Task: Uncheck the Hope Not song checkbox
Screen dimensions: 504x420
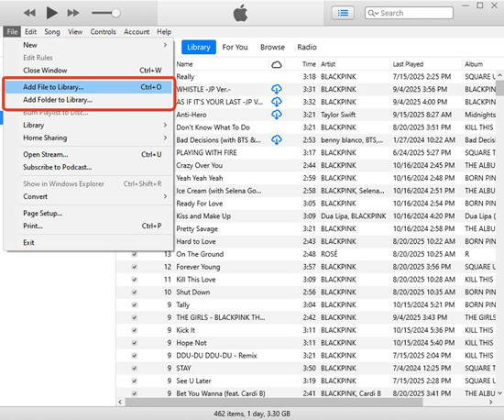Action: tap(135, 343)
